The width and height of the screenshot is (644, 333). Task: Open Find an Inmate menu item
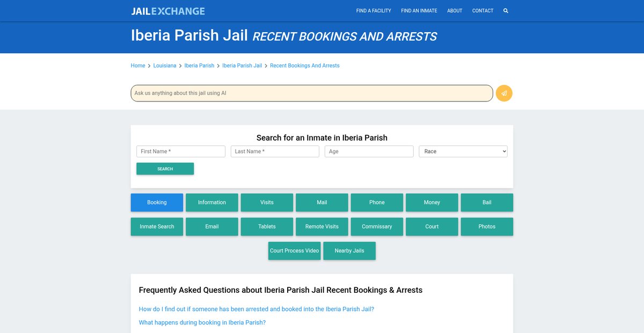419,11
